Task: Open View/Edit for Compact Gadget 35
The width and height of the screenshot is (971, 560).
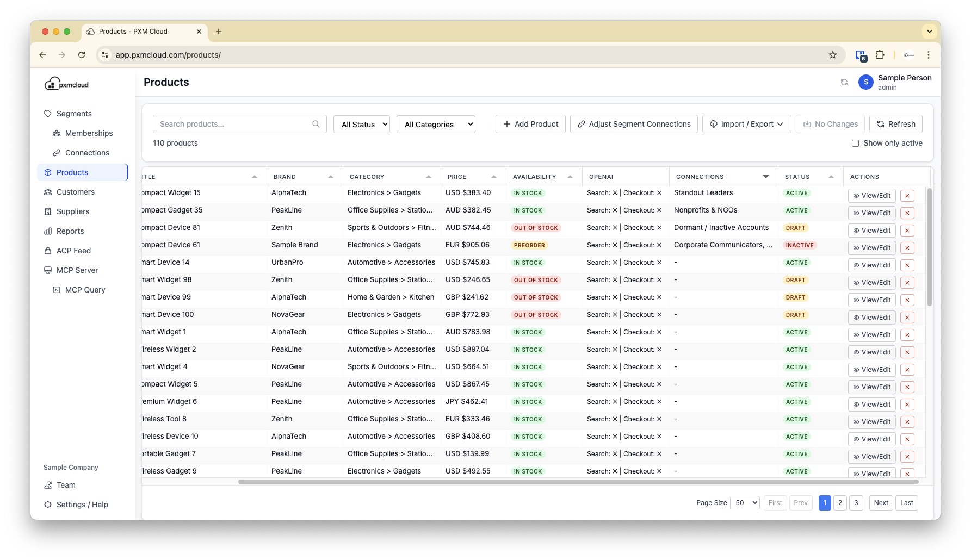Action: [871, 213]
